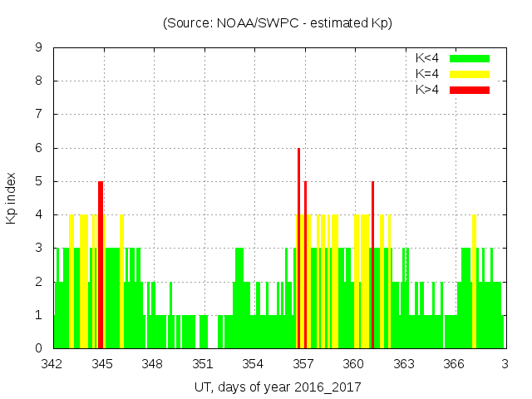Click the x-axis tick label 357

303,363
